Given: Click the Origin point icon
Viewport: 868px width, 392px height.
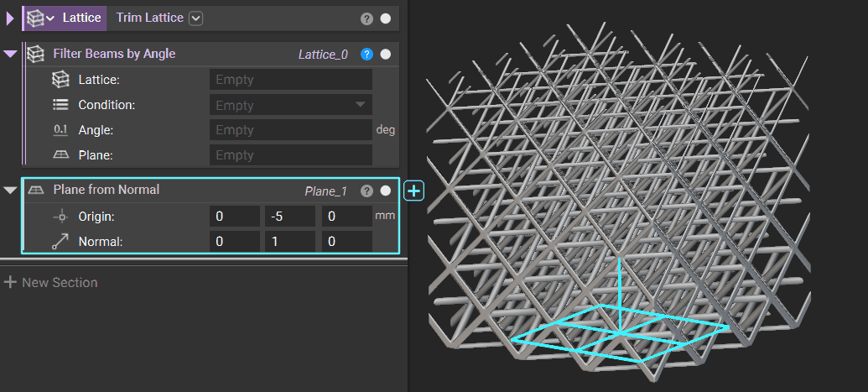Looking at the screenshot, I should pyautogui.click(x=60, y=217).
